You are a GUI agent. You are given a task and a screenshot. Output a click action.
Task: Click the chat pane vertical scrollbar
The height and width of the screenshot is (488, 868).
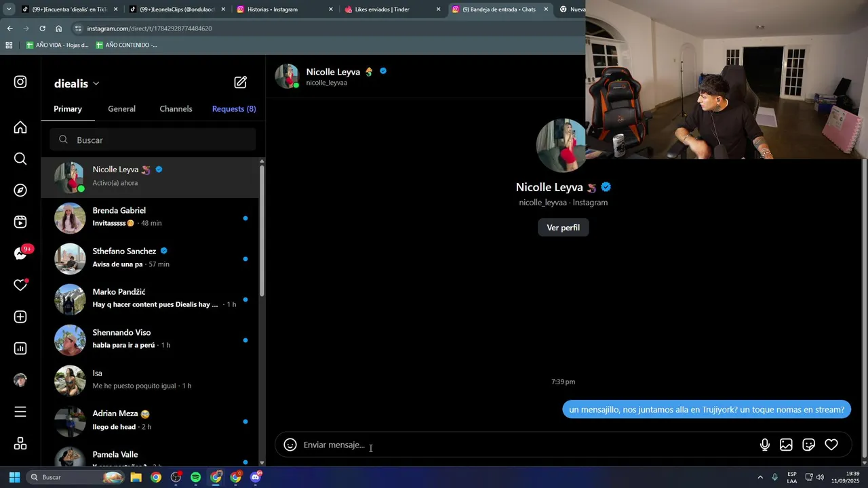[x=865, y=308]
